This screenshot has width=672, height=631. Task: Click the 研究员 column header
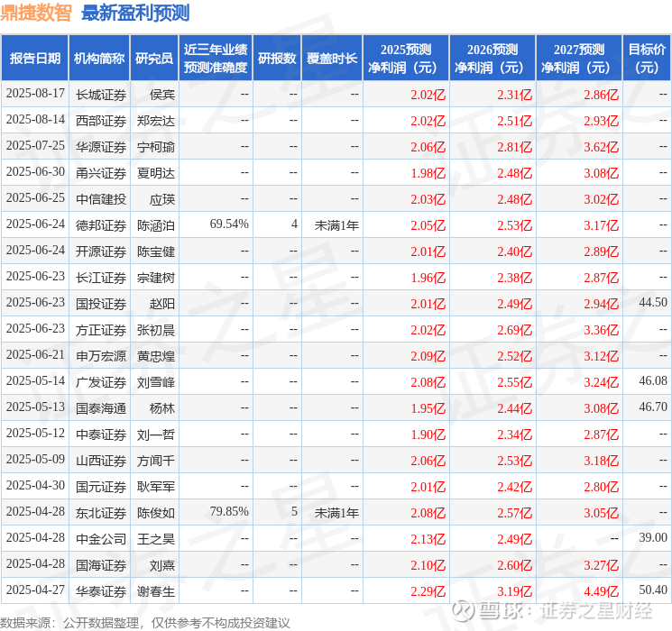click(x=154, y=59)
